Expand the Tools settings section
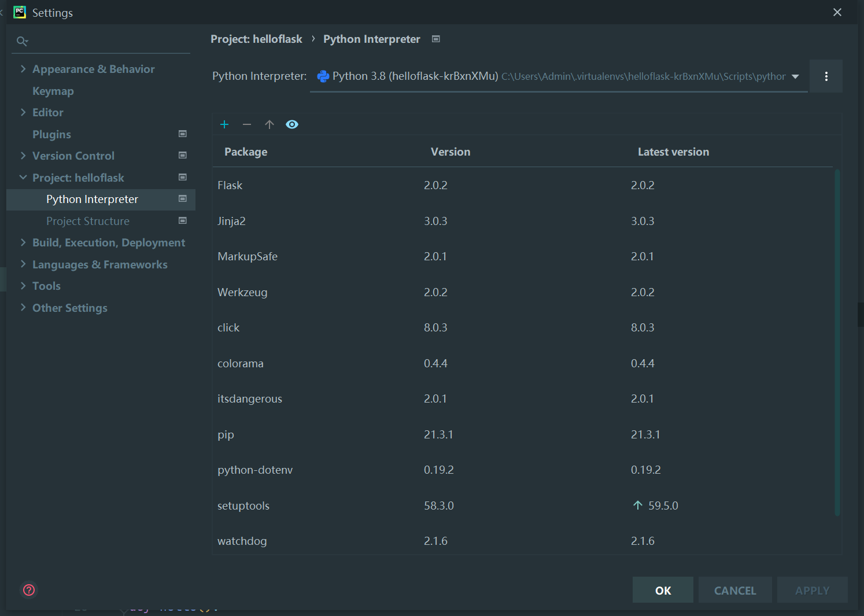The width and height of the screenshot is (864, 616). point(23,286)
